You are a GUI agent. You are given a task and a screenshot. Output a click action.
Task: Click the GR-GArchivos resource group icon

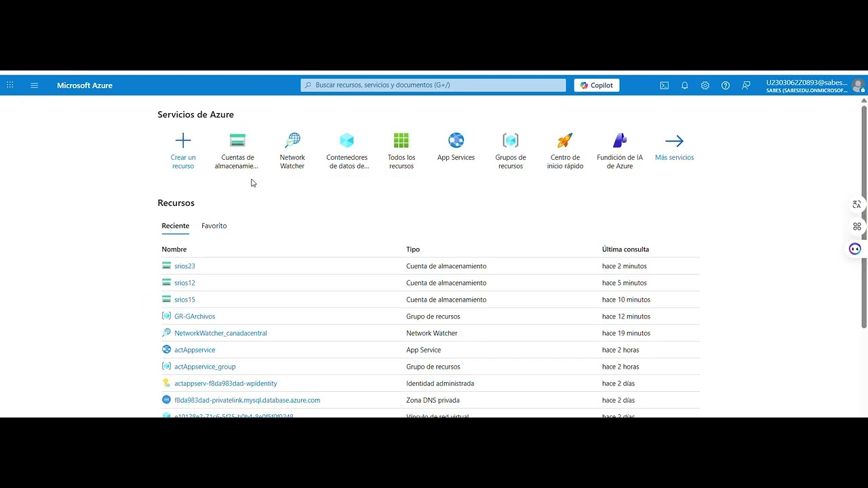tap(166, 316)
